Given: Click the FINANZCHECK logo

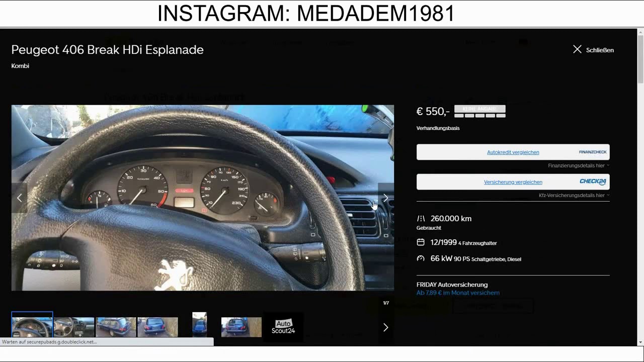Looking at the screenshot, I should coord(593,152).
